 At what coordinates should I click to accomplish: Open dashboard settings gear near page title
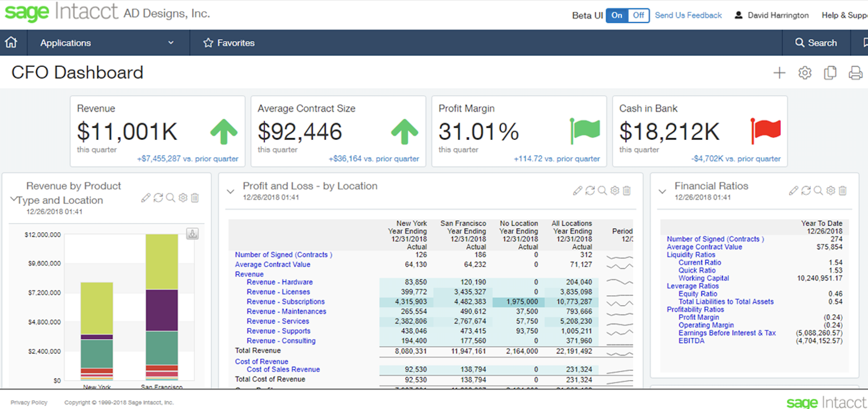[805, 73]
